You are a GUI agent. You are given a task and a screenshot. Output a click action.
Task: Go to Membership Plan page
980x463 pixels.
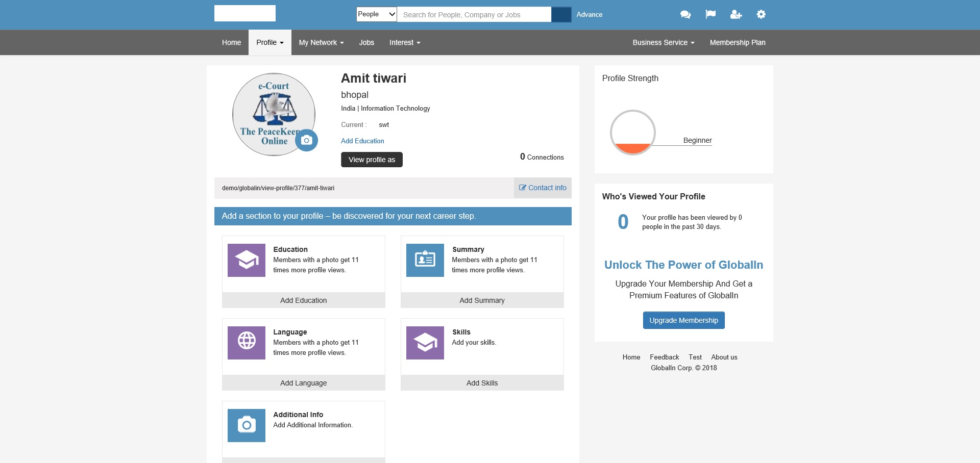(737, 43)
